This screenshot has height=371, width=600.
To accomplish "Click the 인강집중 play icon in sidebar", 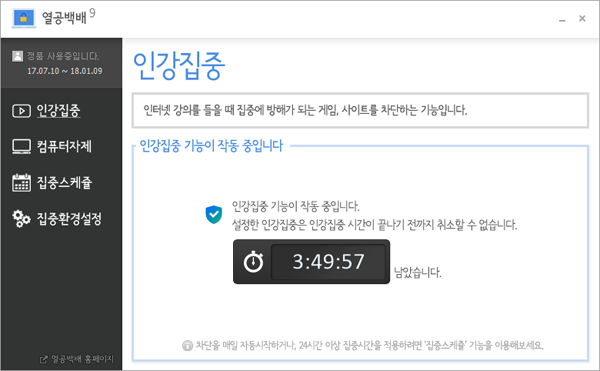I will point(21,111).
